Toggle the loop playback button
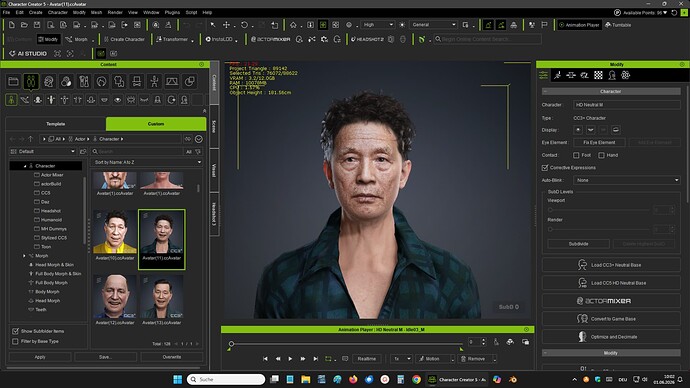 [x=328, y=359]
